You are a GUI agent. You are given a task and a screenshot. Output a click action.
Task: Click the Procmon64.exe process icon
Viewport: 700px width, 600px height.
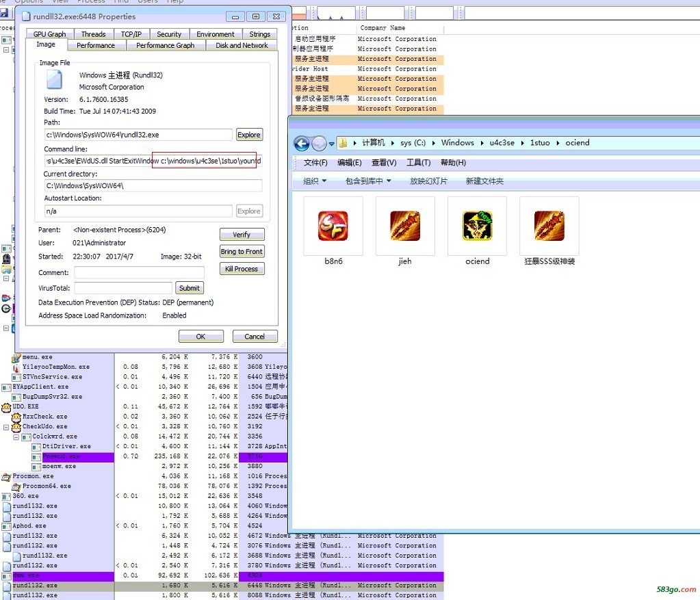pyautogui.click(x=16, y=486)
